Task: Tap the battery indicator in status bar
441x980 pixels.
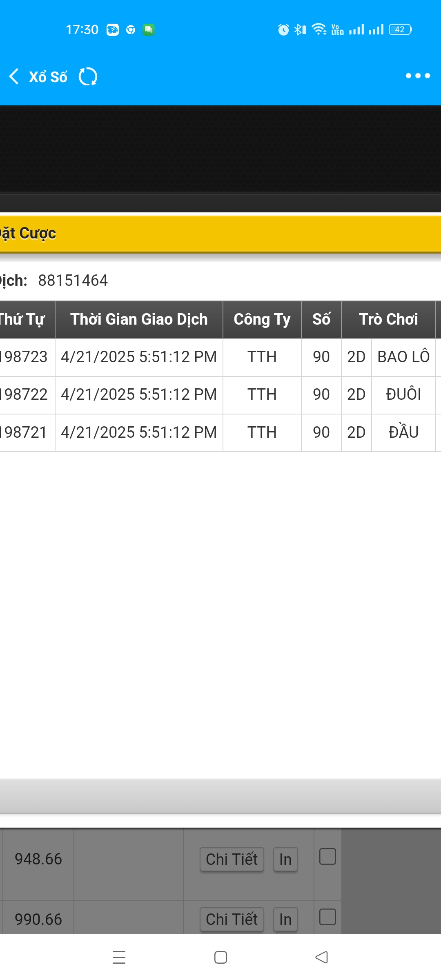Action: [x=400, y=29]
